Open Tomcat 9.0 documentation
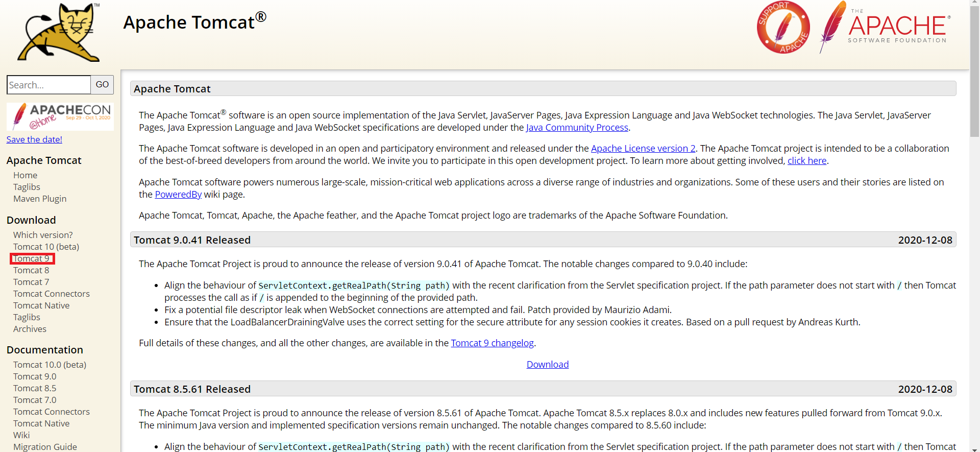980x452 pixels. (x=35, y=376)
